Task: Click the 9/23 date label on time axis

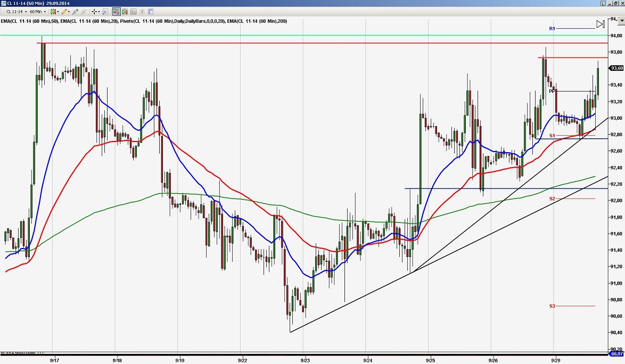Action: [305, 360]
